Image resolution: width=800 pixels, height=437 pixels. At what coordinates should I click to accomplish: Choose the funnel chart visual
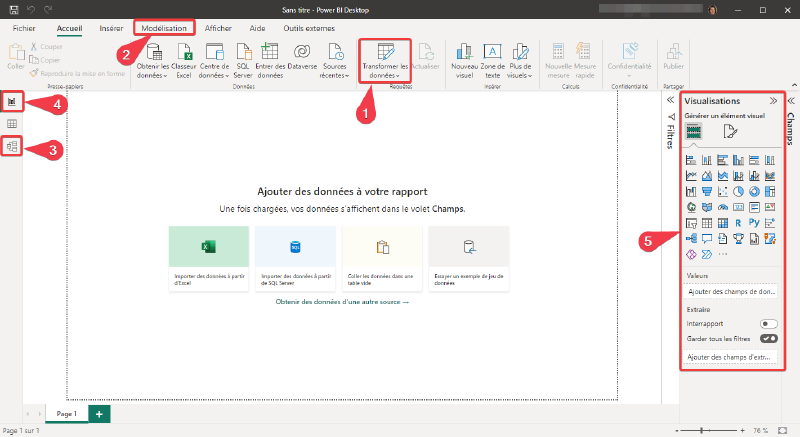click(x=707, y=192)
